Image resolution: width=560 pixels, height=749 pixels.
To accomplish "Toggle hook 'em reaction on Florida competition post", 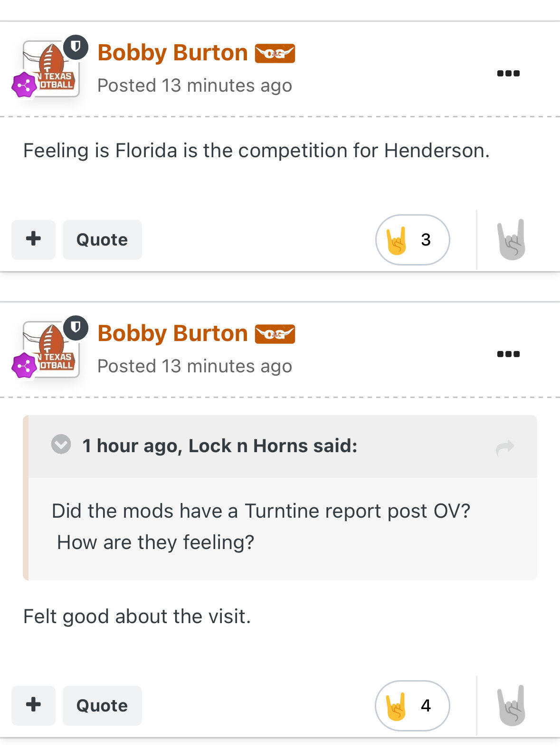I will pos(512,240).
